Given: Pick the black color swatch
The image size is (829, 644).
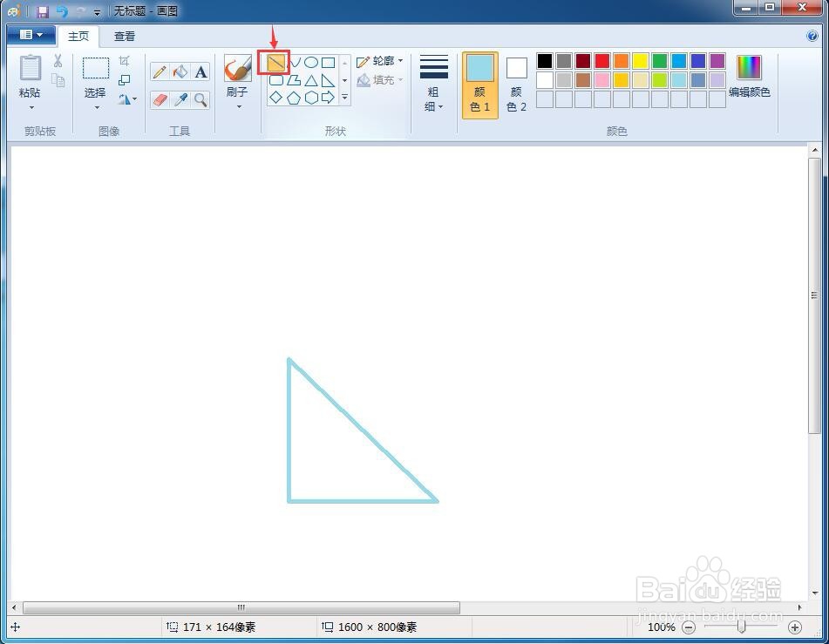Looking at the screenshot, I should 545,61.
